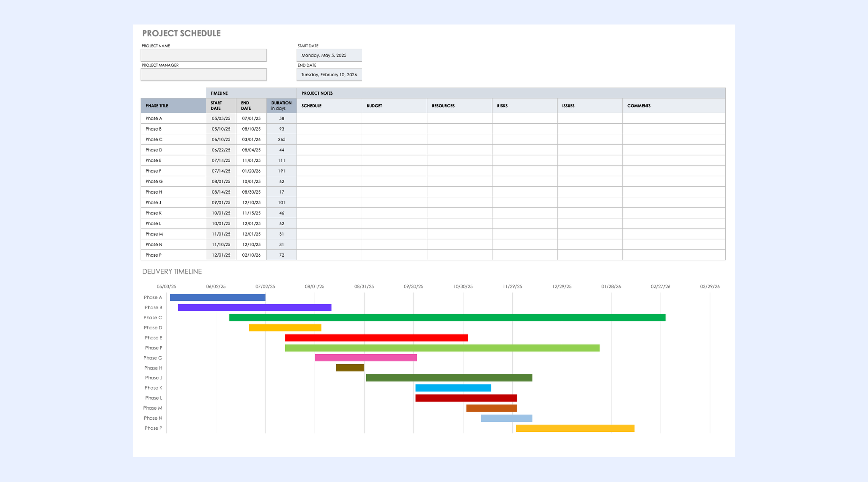Screen dimensions: 868x482
Task: Select the COMMENTS column header
Action: click(674, 106)
